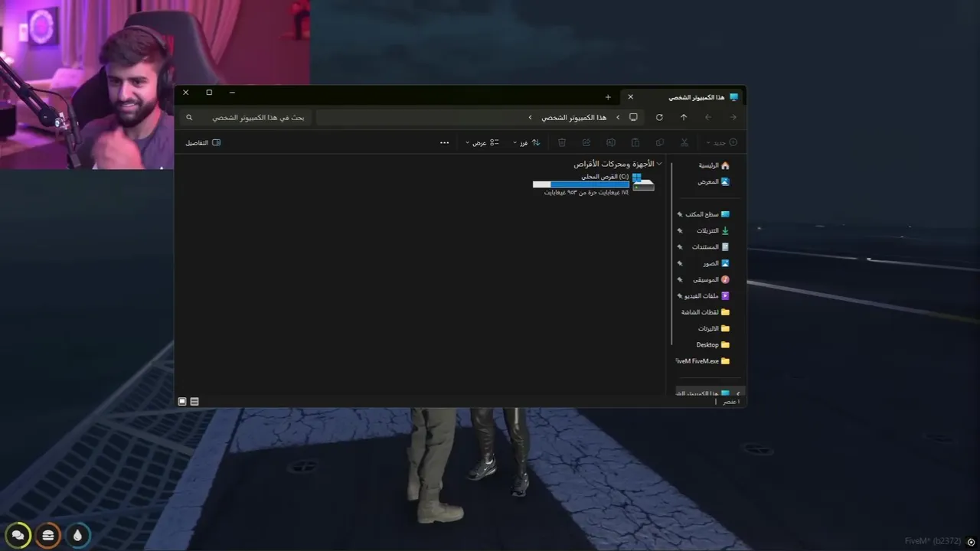
Task: Click the search magnifier icon
Action: click(x=189, y=117)
